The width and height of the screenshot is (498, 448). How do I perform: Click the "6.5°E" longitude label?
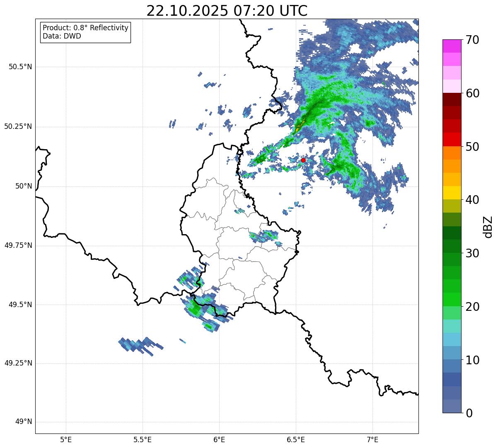[296, 440]
